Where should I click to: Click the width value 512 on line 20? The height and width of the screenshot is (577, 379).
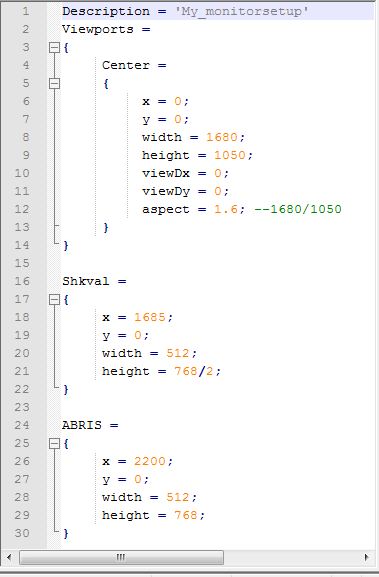(177, 353)
